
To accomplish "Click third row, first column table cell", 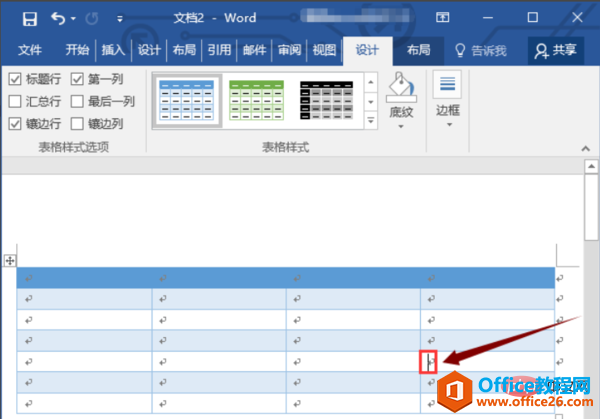I will click(84, 320).
